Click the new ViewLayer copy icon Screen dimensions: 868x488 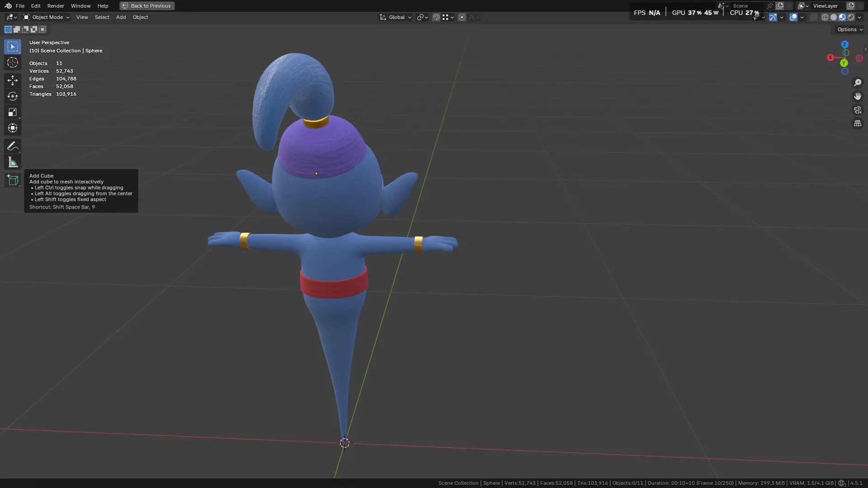click(x=851, y=6)
